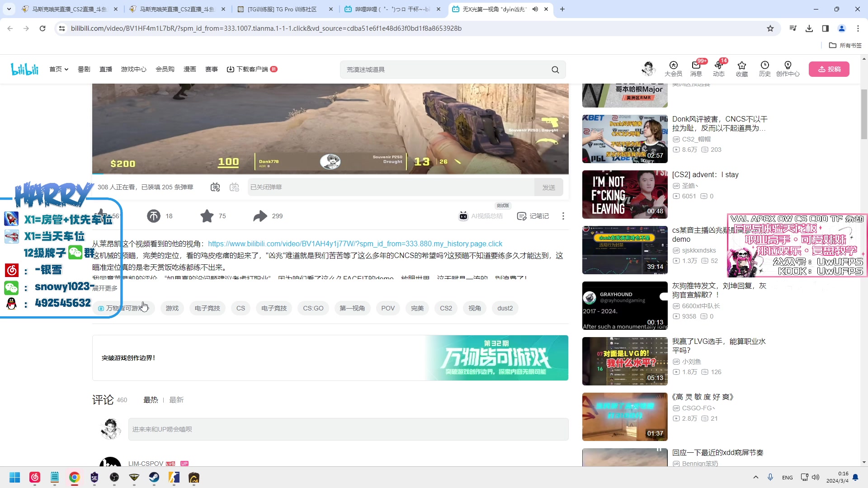
Task: Open Windows Start menu
Action: (x=15, y=478)
